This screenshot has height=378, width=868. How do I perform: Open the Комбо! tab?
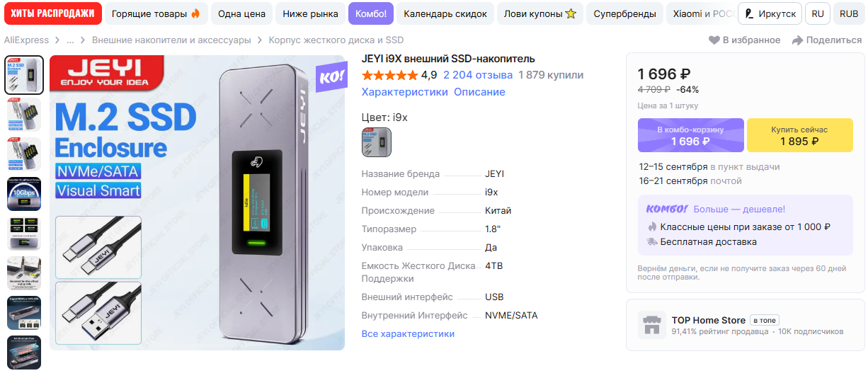coord(371,13)
